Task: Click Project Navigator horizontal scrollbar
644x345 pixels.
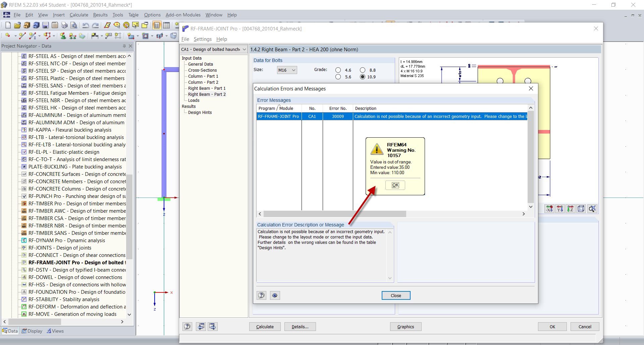Action: pyautogui.click(x=34, y=322)
